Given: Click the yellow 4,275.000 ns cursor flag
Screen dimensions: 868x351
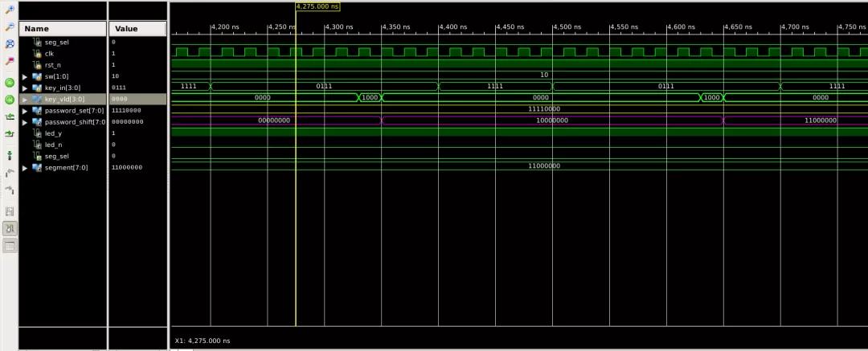Looking at the screenshot, I should pos(317,6).
